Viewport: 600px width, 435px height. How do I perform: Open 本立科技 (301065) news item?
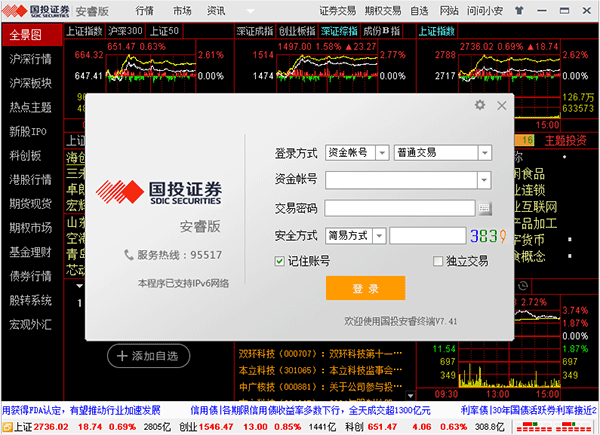320,370
